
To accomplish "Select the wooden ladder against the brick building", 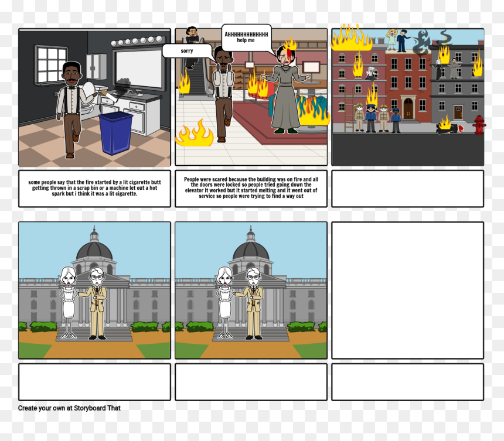I will [x=349, y=110].
